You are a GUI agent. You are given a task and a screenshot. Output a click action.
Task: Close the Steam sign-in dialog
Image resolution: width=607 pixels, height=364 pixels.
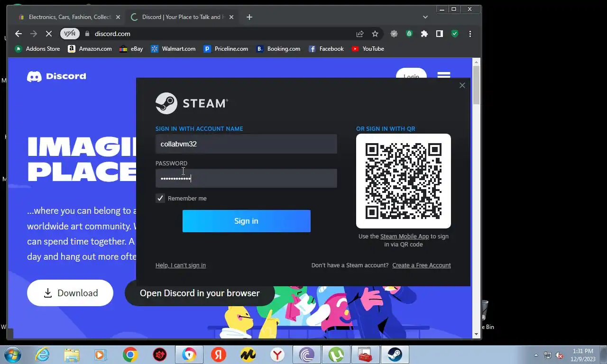point(462,85)
